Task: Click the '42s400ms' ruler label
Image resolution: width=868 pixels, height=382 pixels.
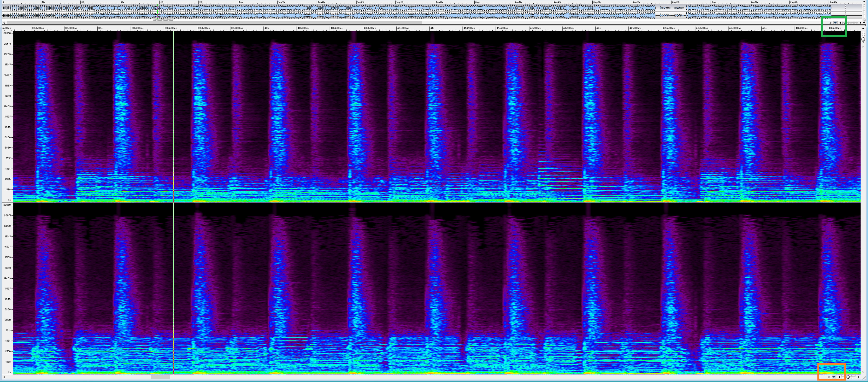Action: [x=668, y=28]
